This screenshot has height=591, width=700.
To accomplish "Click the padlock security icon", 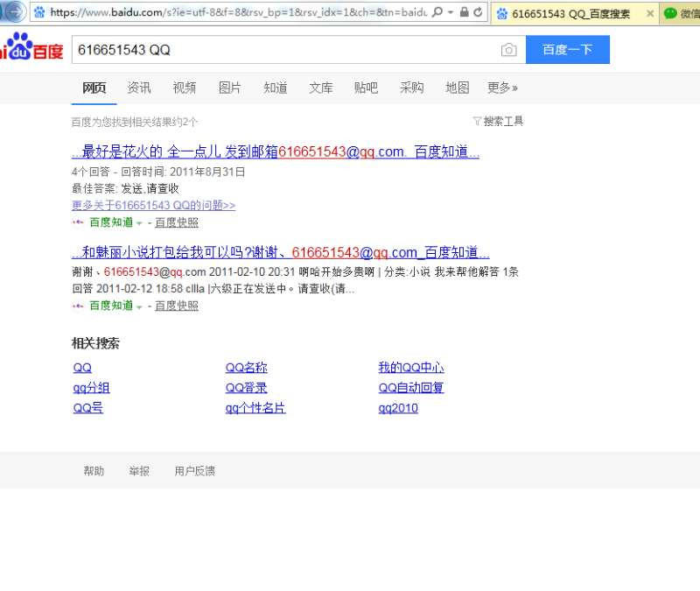I will pyautogui.click(x=465, y=12).
